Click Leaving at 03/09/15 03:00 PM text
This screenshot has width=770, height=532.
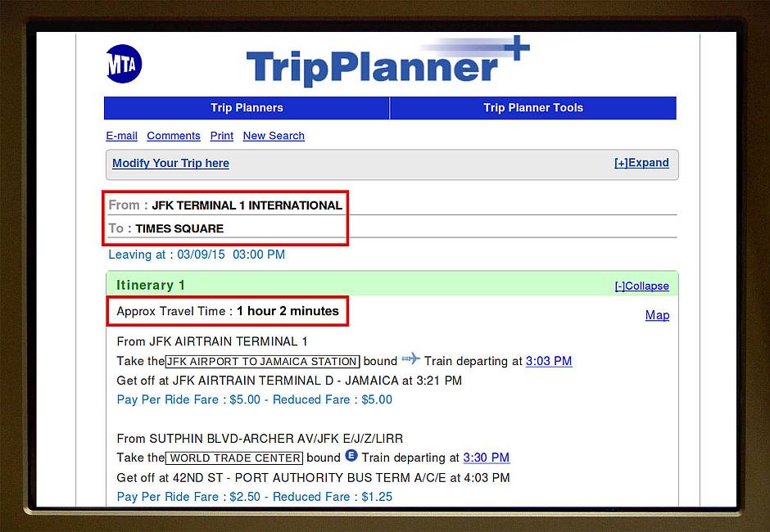[197, 255]
